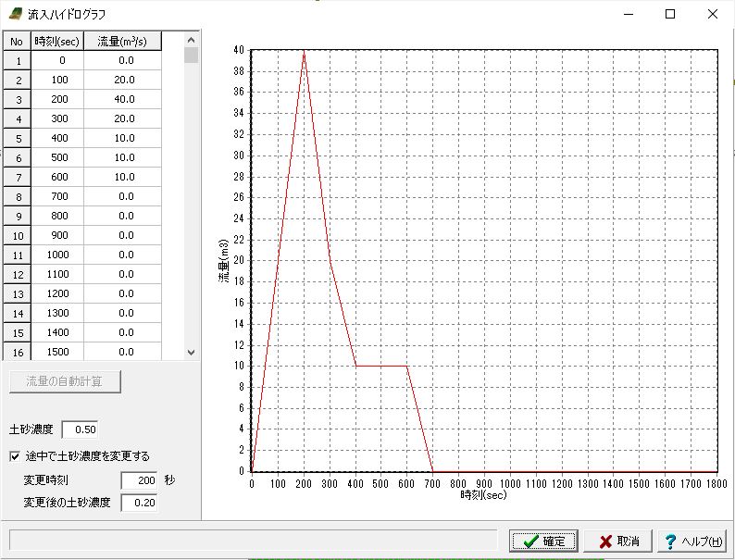
Task: Select row header number 3
Action: point(18,100)
